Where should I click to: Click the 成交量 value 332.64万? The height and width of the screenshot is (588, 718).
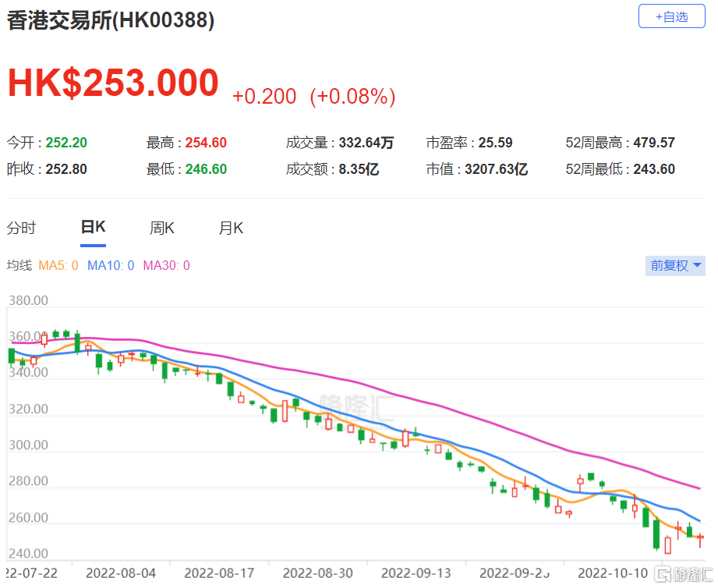[x=366, y=143]
